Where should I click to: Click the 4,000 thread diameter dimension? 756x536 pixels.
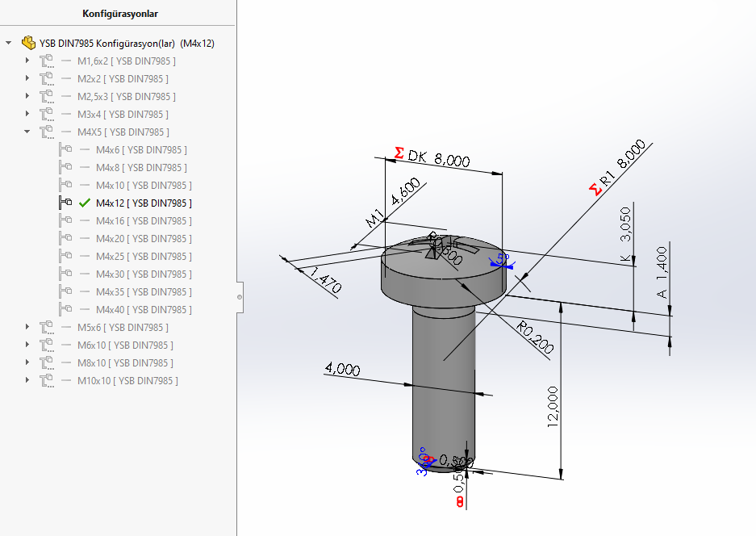(341, 369)
